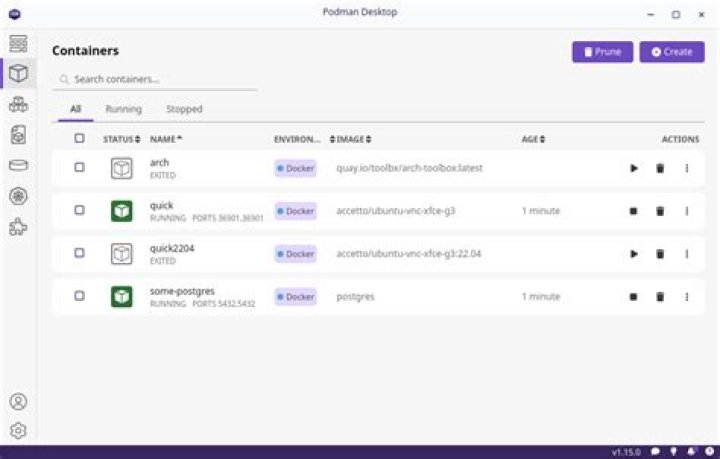This screenshot has width=720, height=459.
Task: Open the help icon in status bar
Action: tap(709, 452)
